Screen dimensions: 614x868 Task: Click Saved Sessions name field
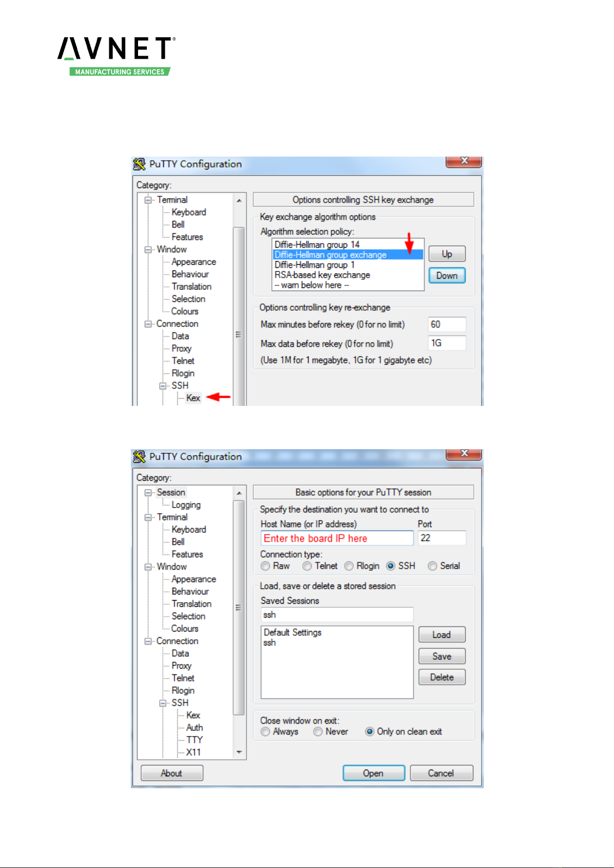tap(337, 615)
